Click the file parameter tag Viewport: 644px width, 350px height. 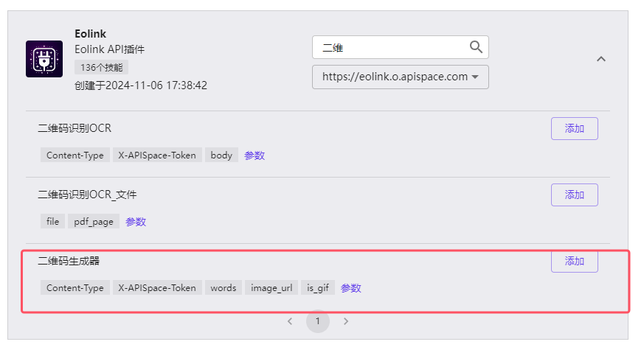[x=52, y=221]
